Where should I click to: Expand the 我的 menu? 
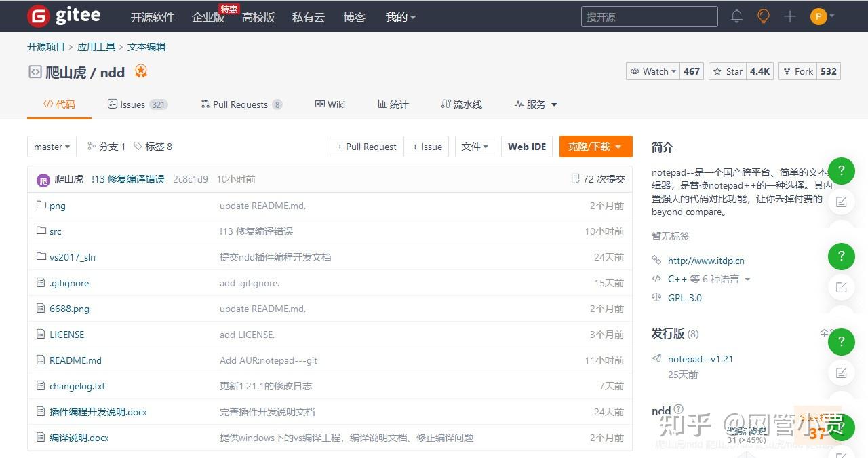[401, 17]
